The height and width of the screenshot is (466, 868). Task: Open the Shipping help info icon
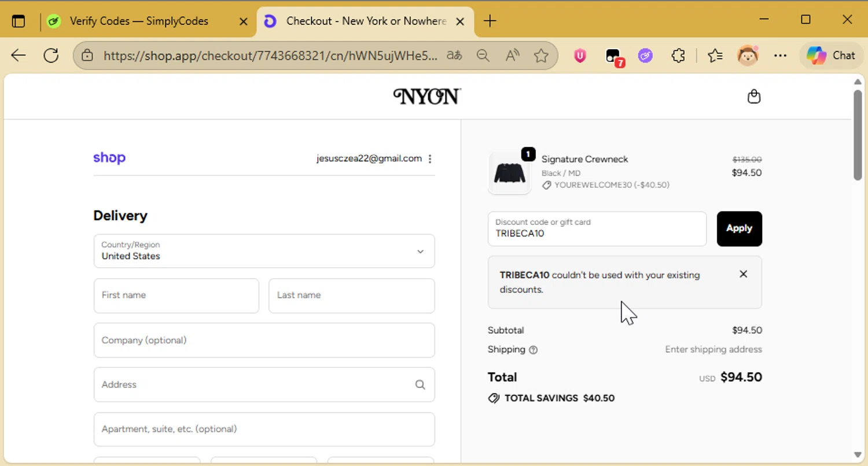click(x=534, y=350)
